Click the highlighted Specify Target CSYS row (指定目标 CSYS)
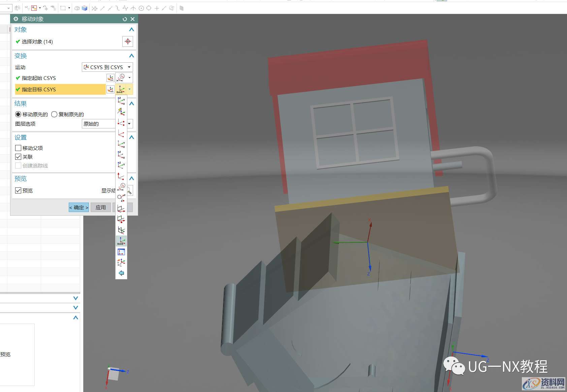567x392 pixels. [60, 89]
